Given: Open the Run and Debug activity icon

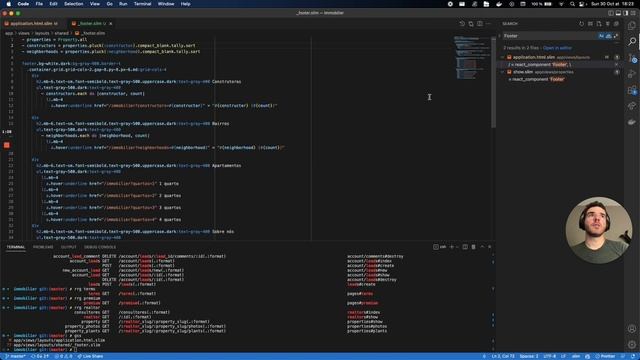Looking at the screenshot, I should coord(632,74).
